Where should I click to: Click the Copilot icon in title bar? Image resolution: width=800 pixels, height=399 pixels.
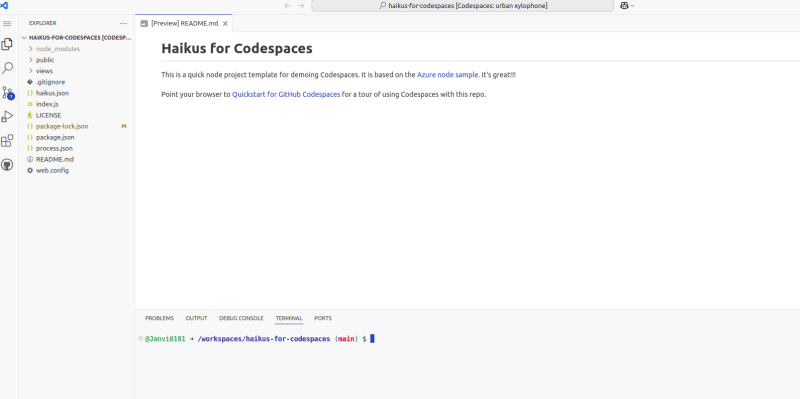624,6
